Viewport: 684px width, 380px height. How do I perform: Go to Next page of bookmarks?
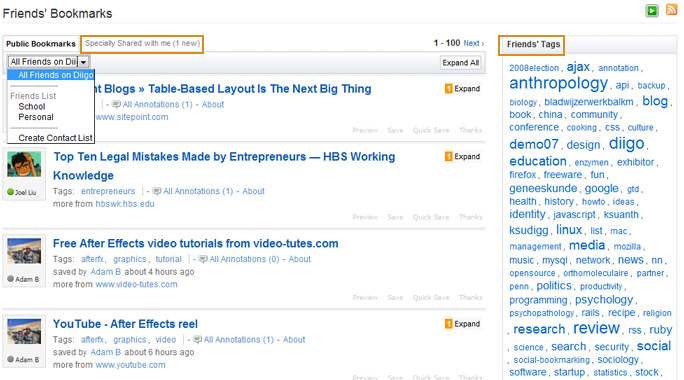tap(474, 43)
